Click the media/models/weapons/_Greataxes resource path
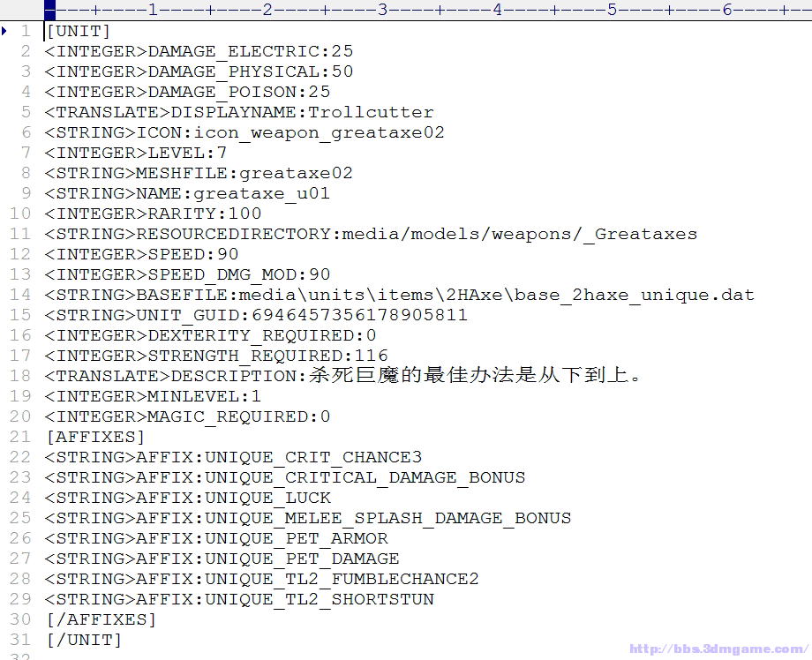The image size is (812, 660). (519, 234)
